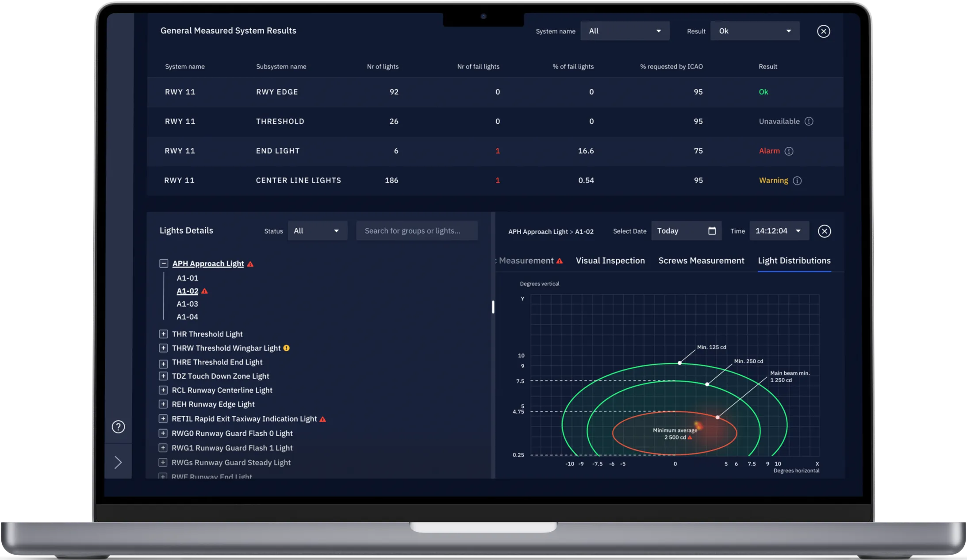The width and height of the screenshot is (967, 560).
Task: Click the alert triangle on RETIL Rapid Exit Taxiway Light
Action: 323,419
